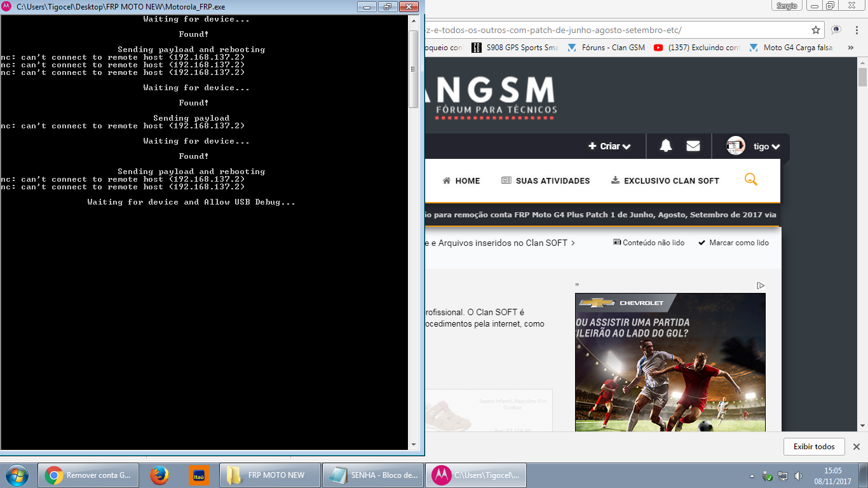Show hidden bookmarks with the double chevron
The width and height of the screenshot is (868, 488).
(850, 48)
